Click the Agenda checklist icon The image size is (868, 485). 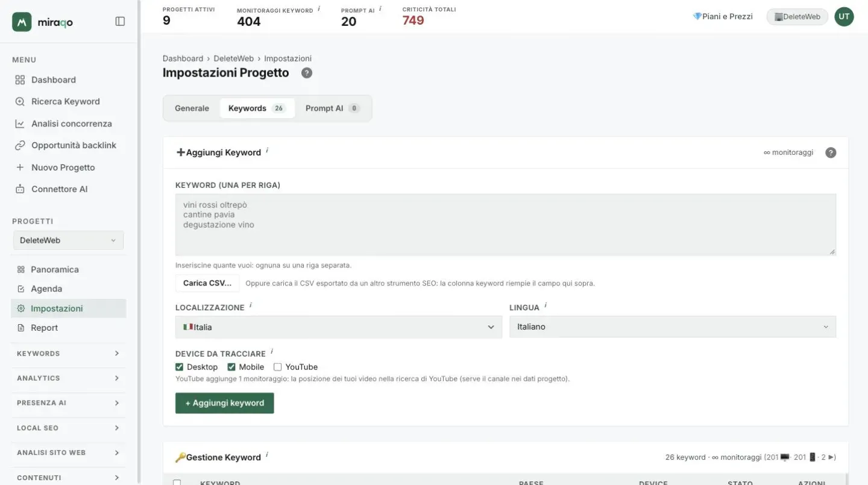21,289
